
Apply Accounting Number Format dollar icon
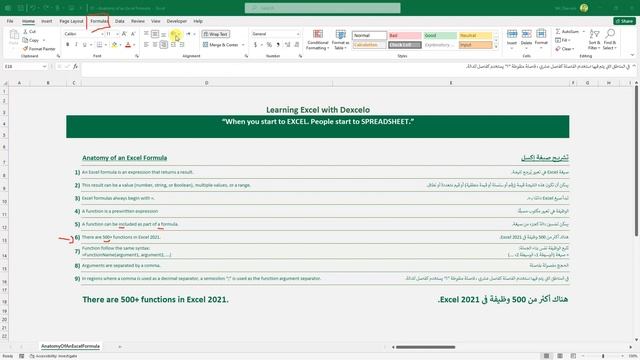(256, 44)
